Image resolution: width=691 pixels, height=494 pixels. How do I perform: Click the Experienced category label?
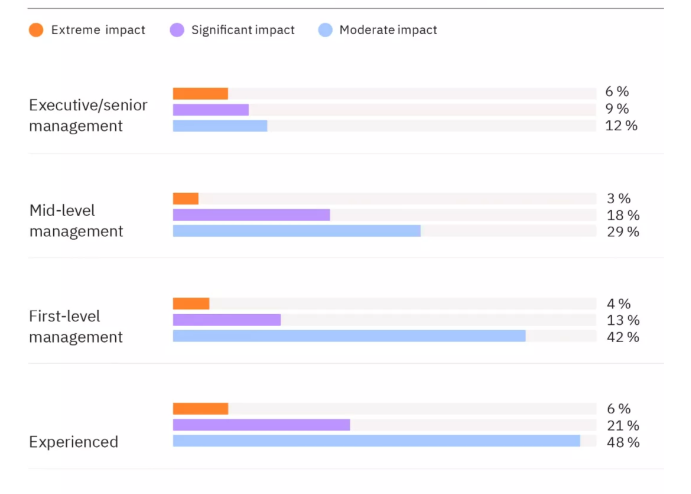pos(73,442)
